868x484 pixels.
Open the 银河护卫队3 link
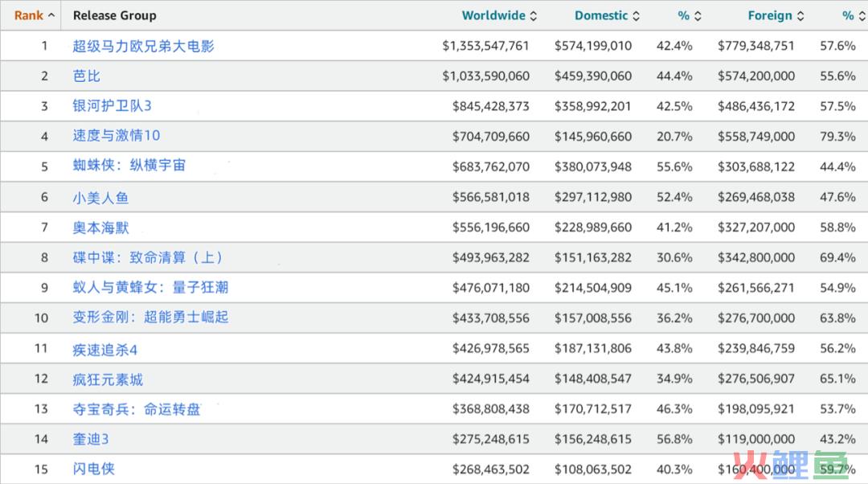point(112,106)
